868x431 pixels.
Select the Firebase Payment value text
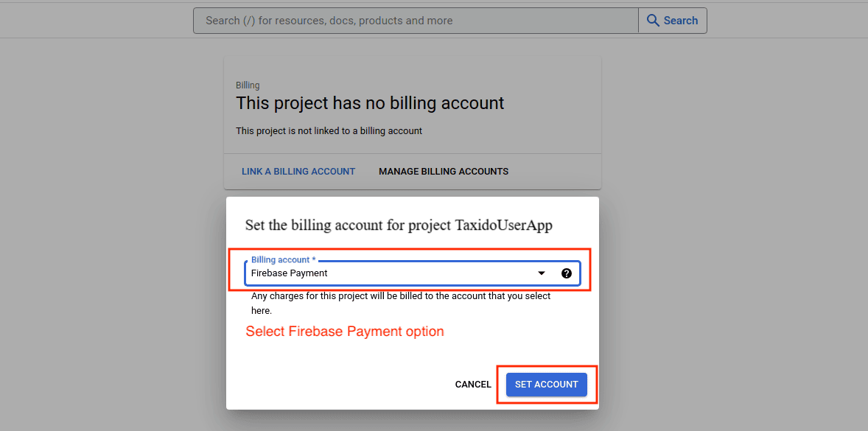click(290, 273)
